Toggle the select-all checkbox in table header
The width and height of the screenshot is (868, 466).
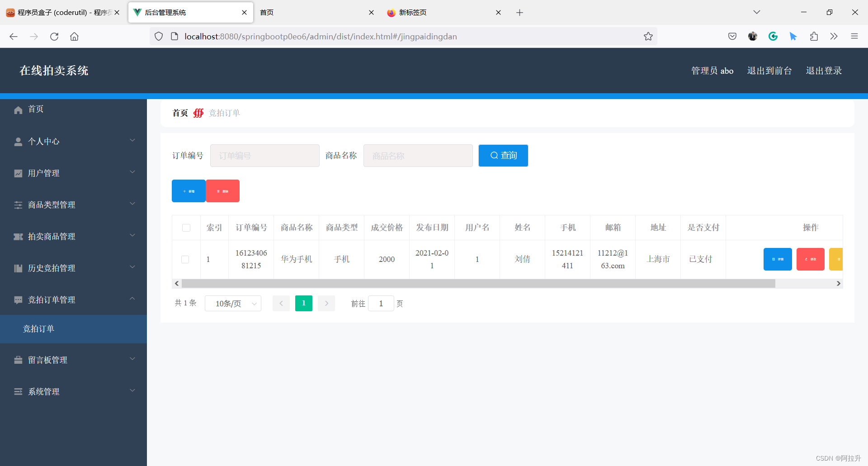(x=186, y=228)
